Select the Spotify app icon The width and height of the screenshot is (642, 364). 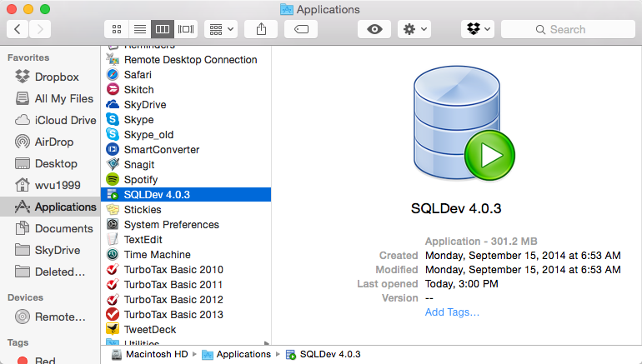pos(113,179)
